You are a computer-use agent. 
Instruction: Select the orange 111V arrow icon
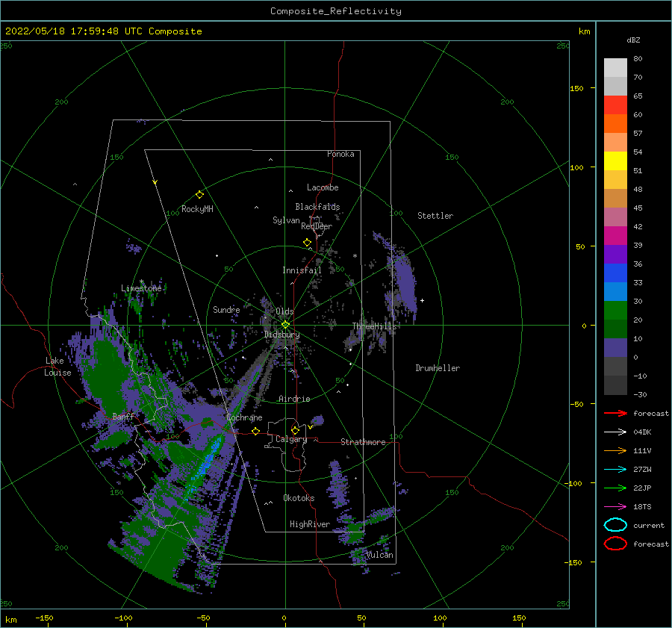(x=615, y=450)
